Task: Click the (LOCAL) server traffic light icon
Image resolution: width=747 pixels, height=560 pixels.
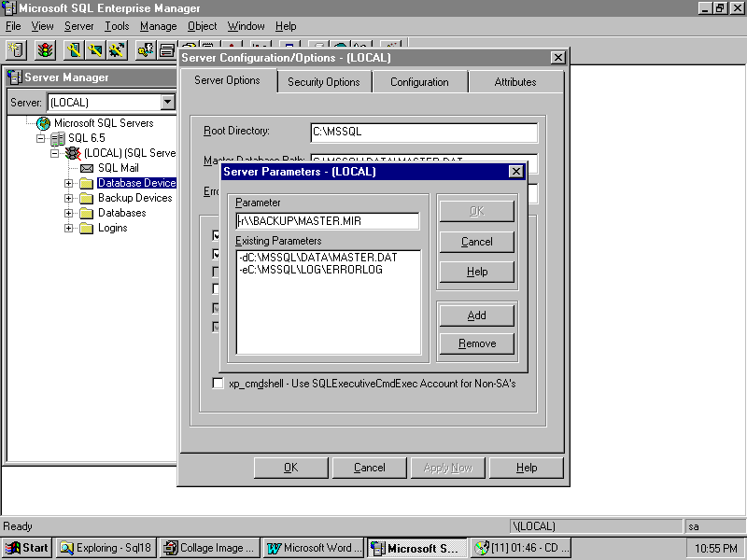Action: 73,153
